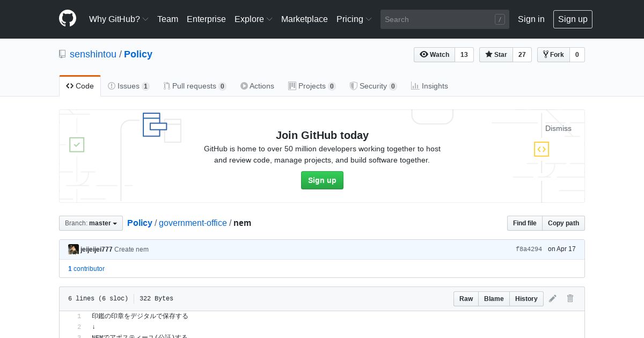The height and width of the screenshot is (338, 644).
Task: Click the header Sign up button
Action: (x=573, y=19)
